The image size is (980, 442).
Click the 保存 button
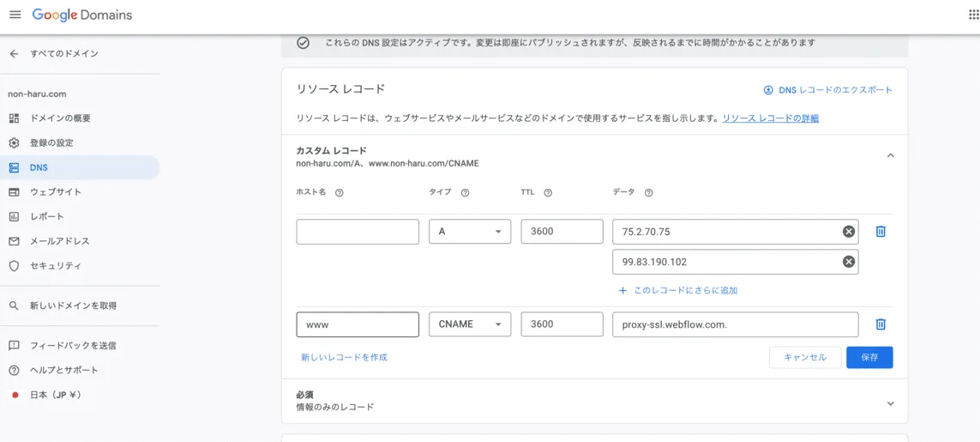click(x=869, y=358)
